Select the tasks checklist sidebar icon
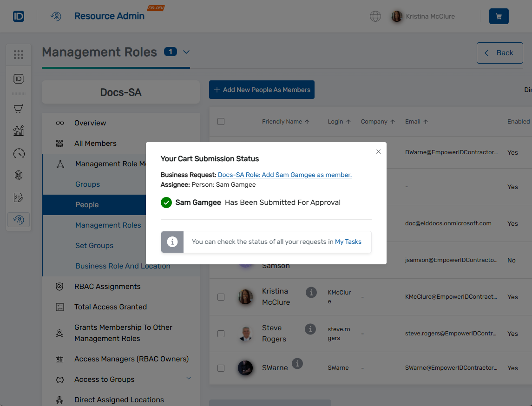This screenshot has width=532, height=406. (19, 197)
